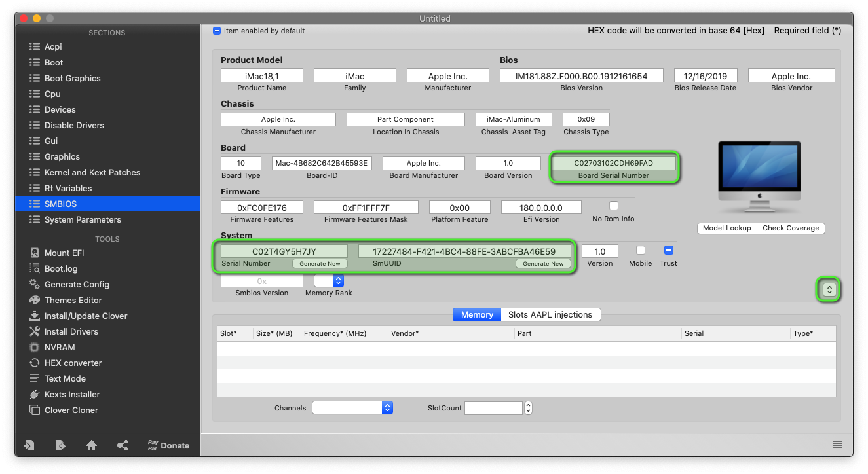Click the import configuration icon
Viewport: 868px width, 474px height.
[x=29, y=445]
